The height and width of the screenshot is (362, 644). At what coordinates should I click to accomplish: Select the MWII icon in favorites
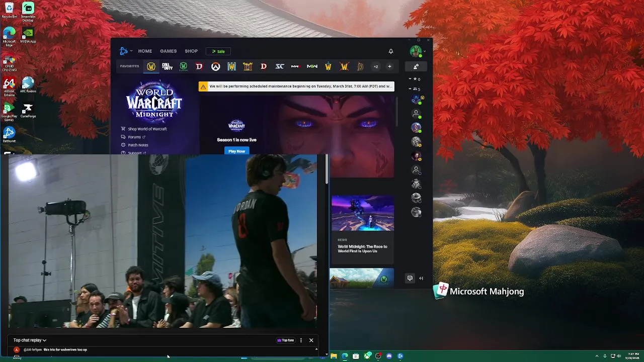point(312,66)
